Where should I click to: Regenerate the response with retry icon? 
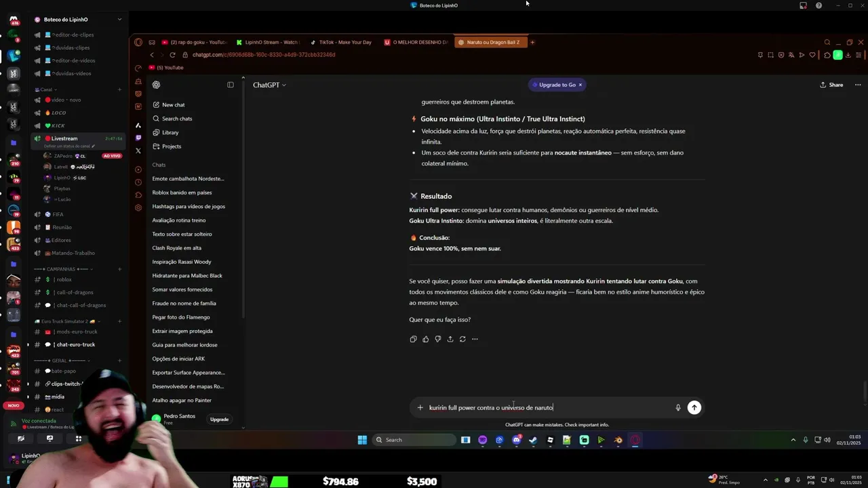pyautogui.click(x=462, y=339)
